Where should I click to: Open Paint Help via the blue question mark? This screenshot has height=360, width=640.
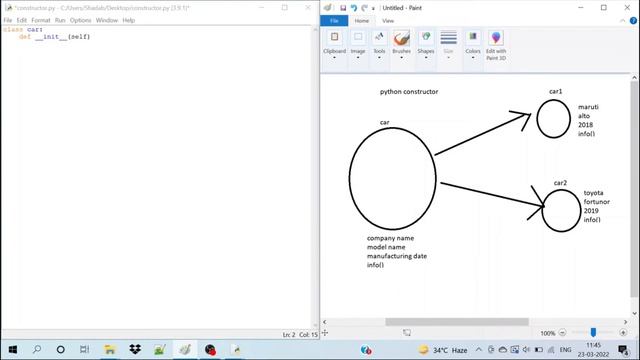point(633,21)
